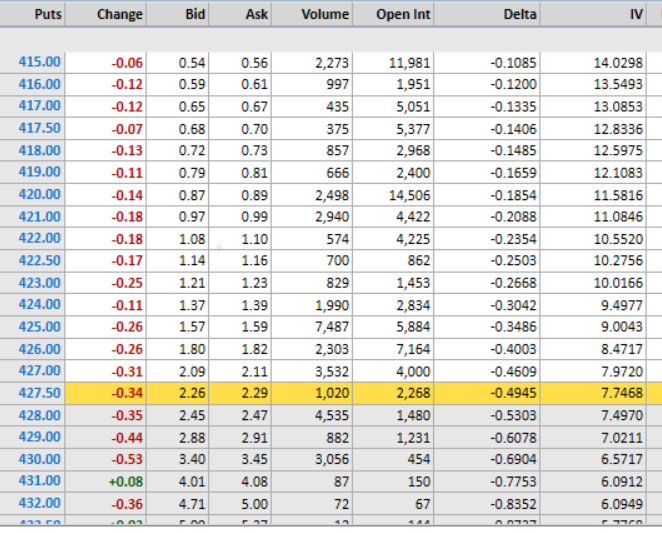Viewport: 662px width, 533px height.
Task: Select delta -0.1085 cell
Action: pyautogui.click(x=513, y=63)
